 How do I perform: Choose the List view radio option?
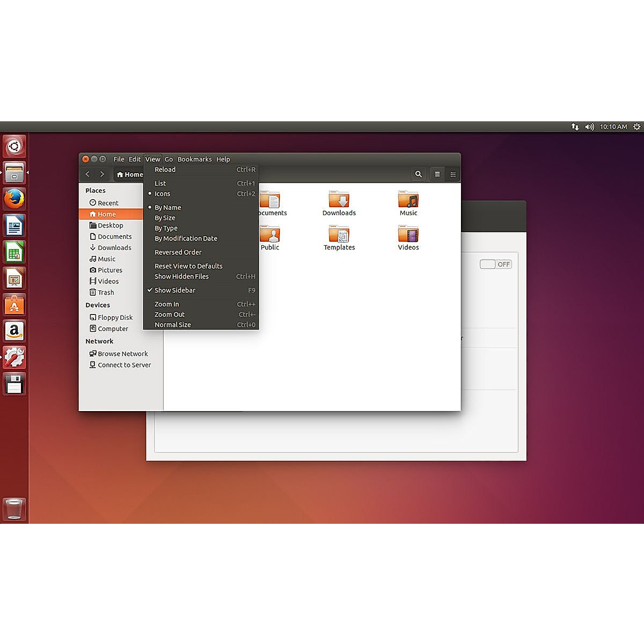160,184
